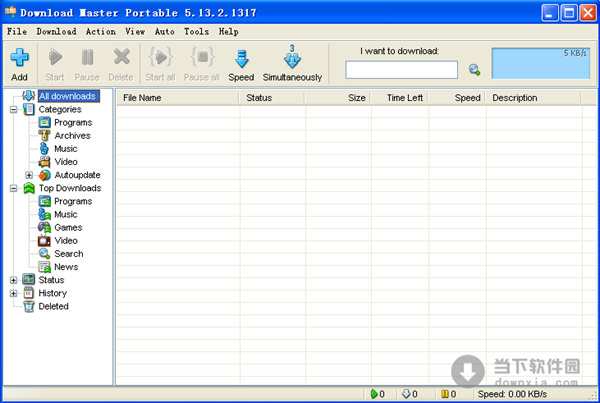The width and height of the screenshot is (600, 403).
Task: Click the search magnifier icon beside the download field
Action: (x=474, y=70)
